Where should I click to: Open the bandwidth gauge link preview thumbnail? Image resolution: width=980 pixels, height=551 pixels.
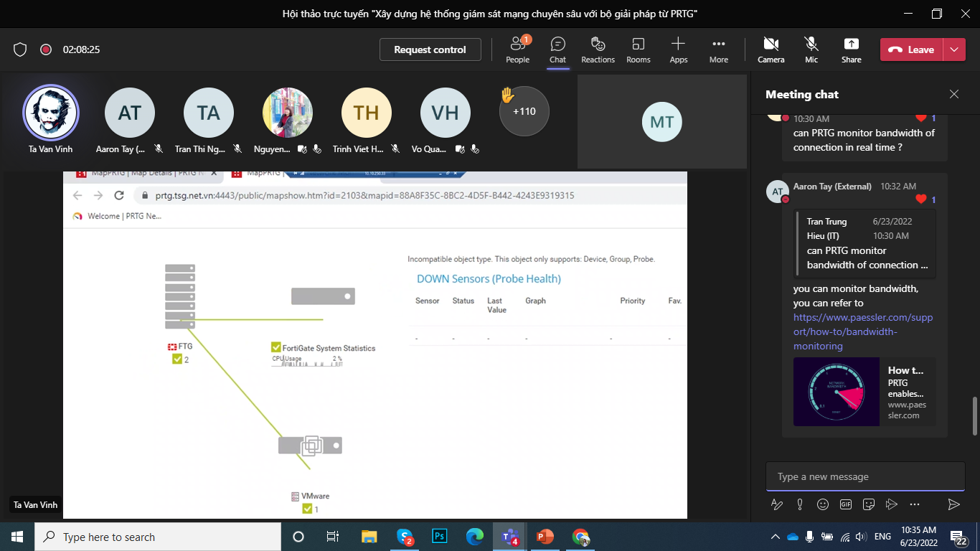click(836, 392)
